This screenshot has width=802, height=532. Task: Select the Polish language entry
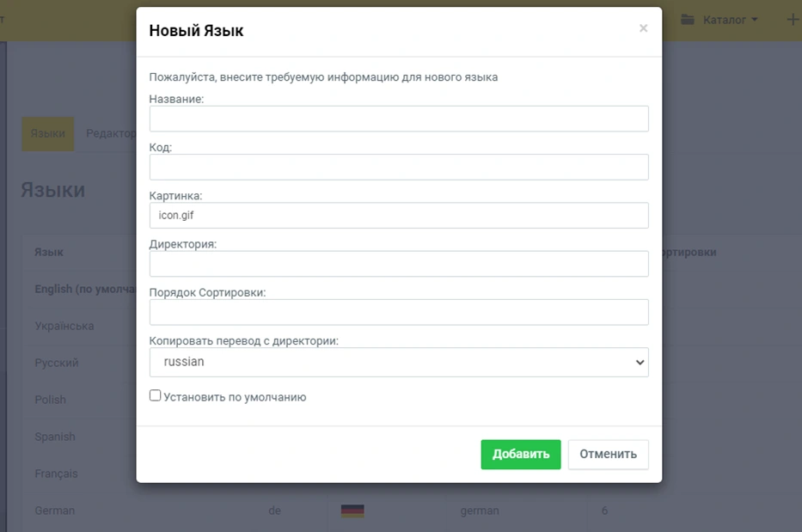[x=51, y=400]
